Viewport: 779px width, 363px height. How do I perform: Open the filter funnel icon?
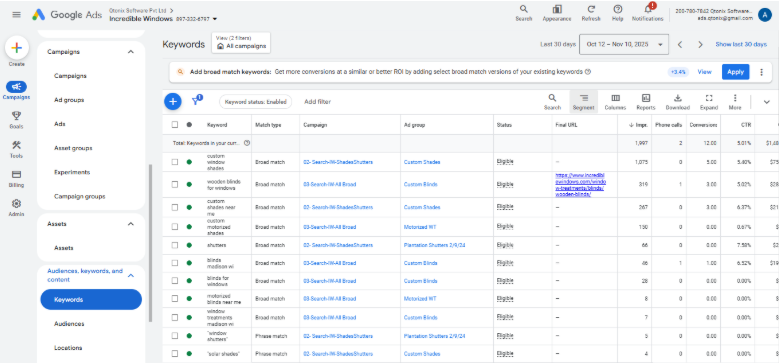pyautogui.click(x=196, y=101)
